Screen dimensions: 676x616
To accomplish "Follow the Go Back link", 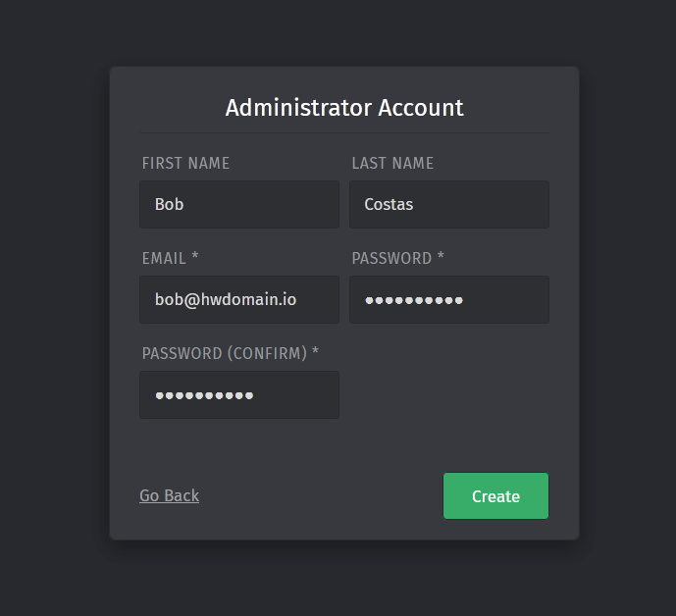I will click(x=169, y=495).
